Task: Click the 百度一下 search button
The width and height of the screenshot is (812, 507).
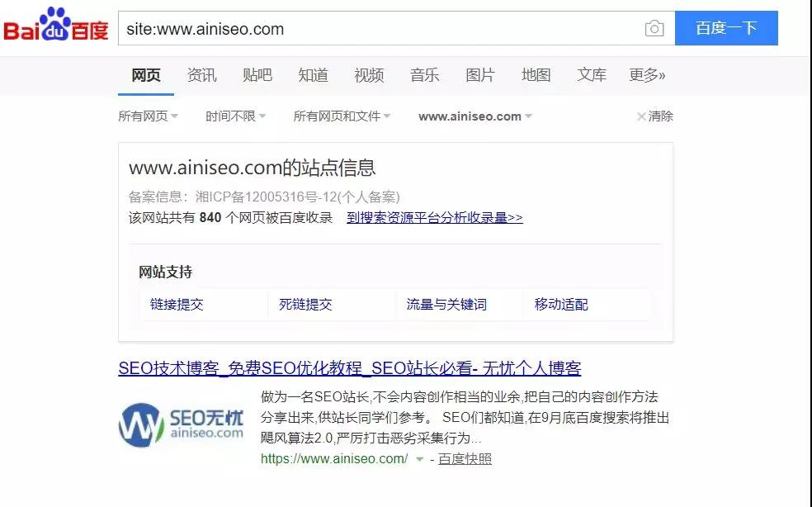Action: 726,28
